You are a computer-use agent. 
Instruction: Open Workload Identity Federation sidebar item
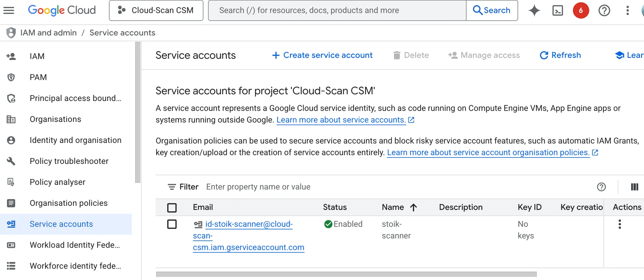[75, 245]
